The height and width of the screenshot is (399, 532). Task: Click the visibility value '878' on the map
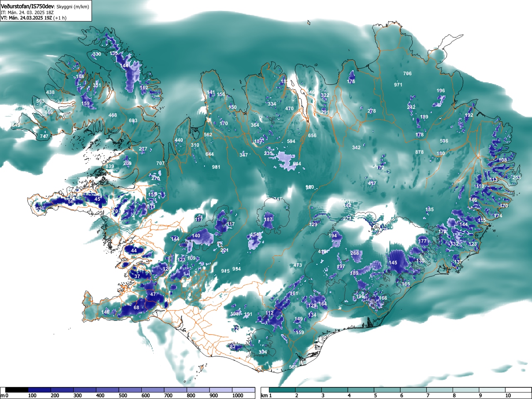pyautogui.click(x=419, y=152)
